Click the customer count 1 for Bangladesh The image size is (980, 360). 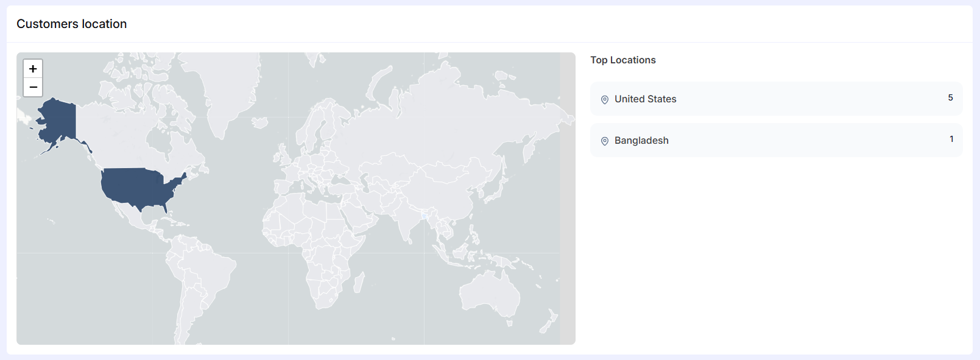pyautogui.click(x=951, y=139)
